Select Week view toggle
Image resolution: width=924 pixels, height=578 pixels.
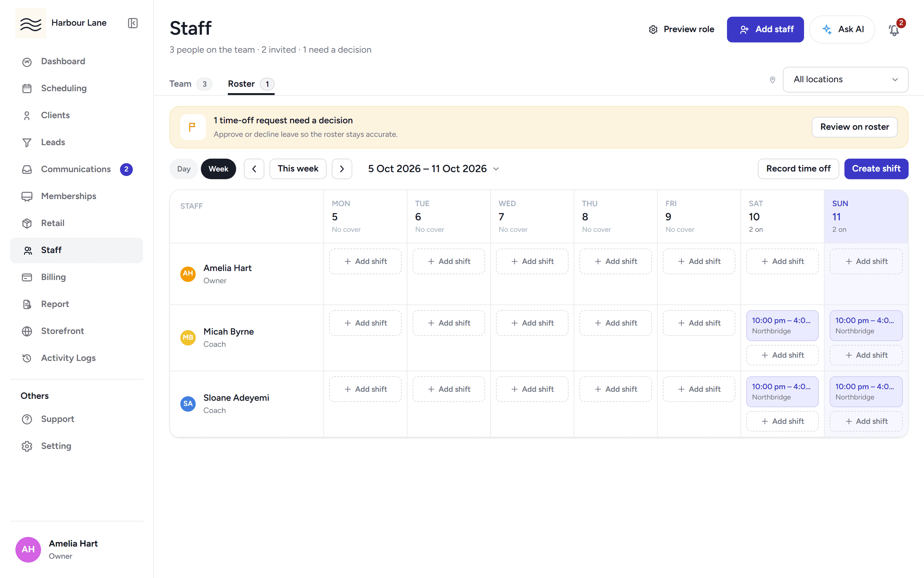(218, 169)
